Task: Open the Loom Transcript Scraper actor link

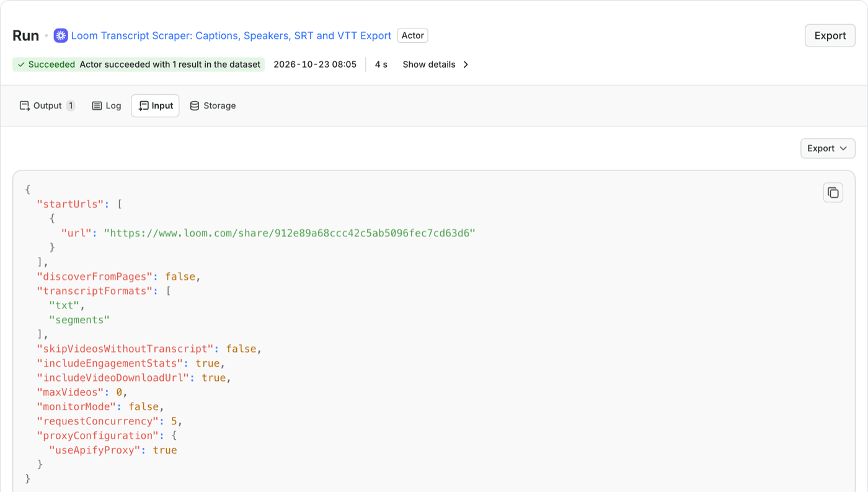Action: tap(231, 35)
